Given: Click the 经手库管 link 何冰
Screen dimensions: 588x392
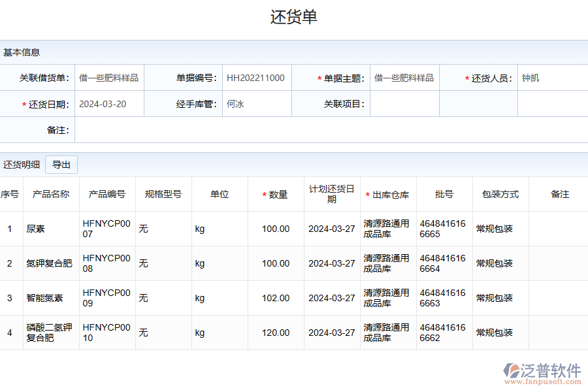Looking at the screenshot, I should (x=235, y=104).
